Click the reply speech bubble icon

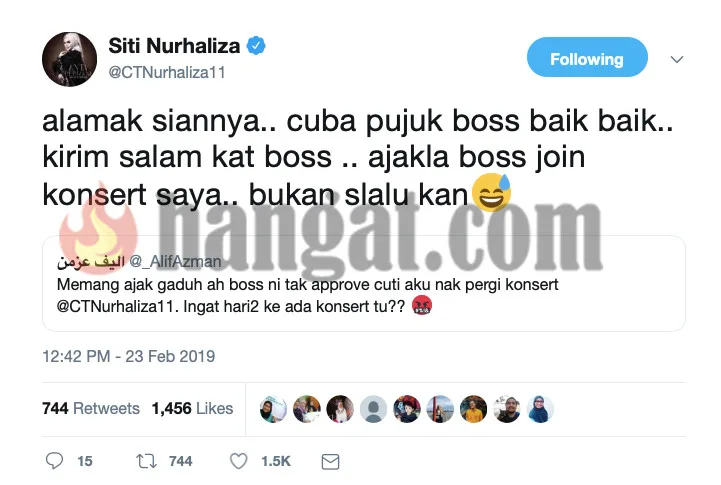point(54,461)
